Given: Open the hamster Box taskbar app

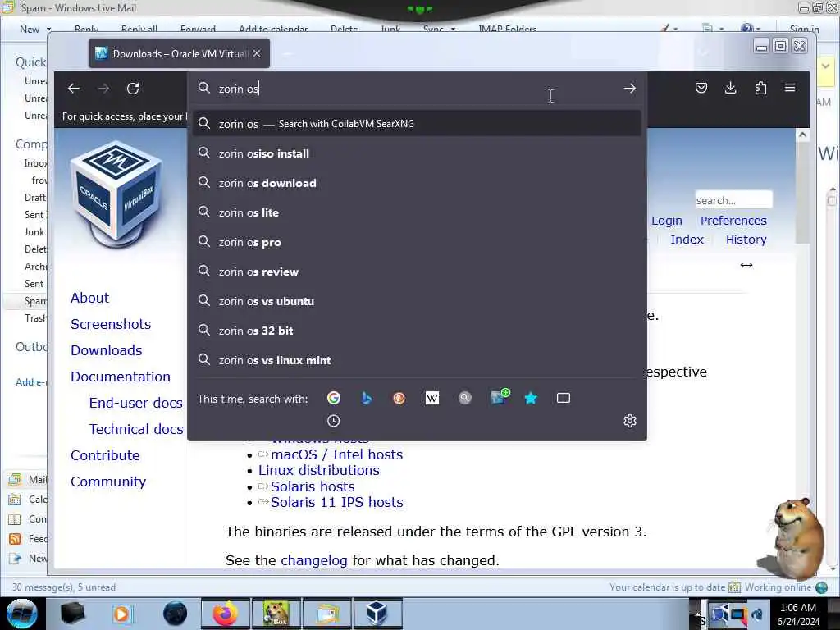Looking at the screenshot, I should click(276, 614).
